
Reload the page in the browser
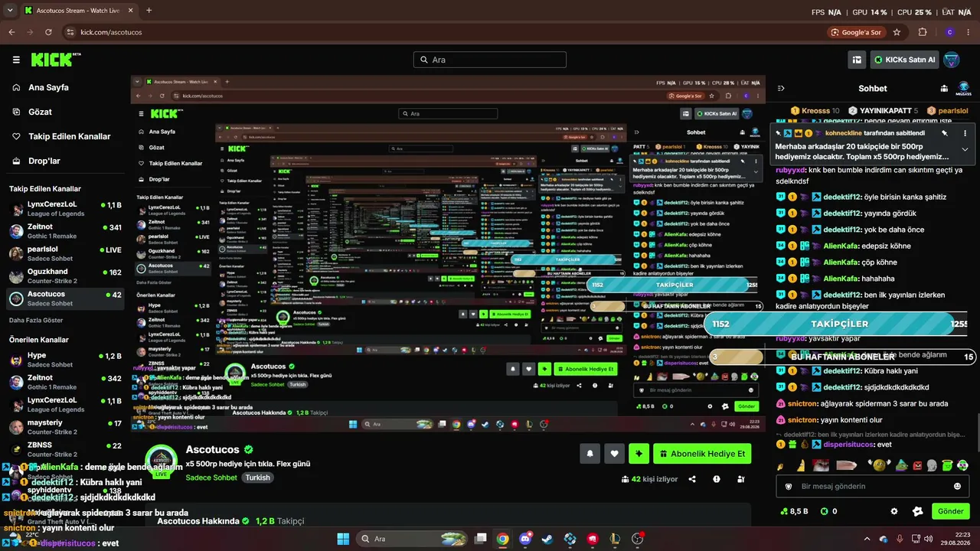coord(48,32)
